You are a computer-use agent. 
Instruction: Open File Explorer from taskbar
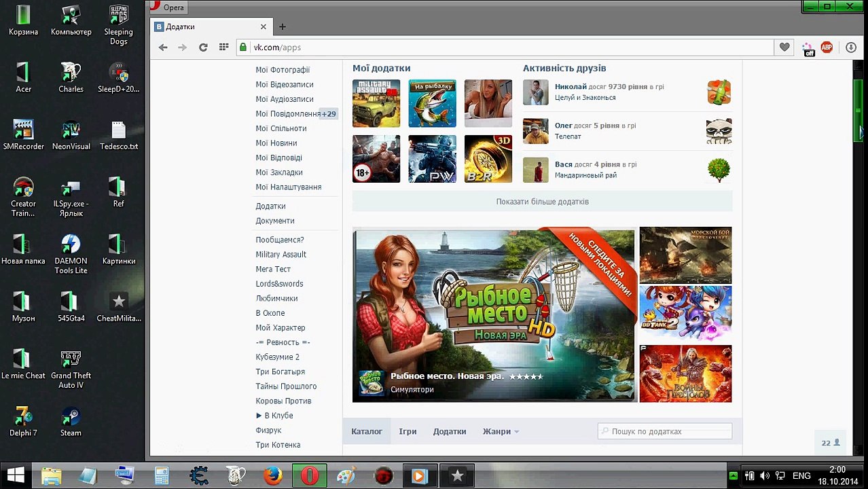point(51,476)
